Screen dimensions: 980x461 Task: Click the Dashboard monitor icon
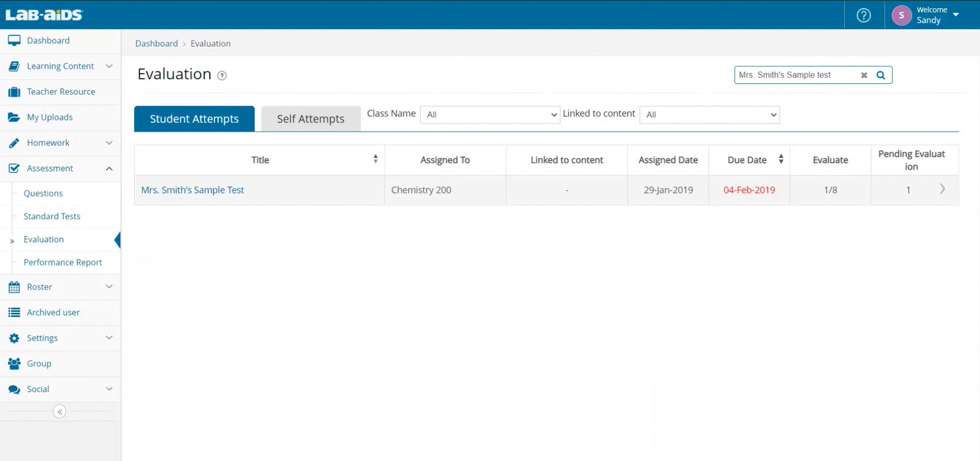(14, 40)
